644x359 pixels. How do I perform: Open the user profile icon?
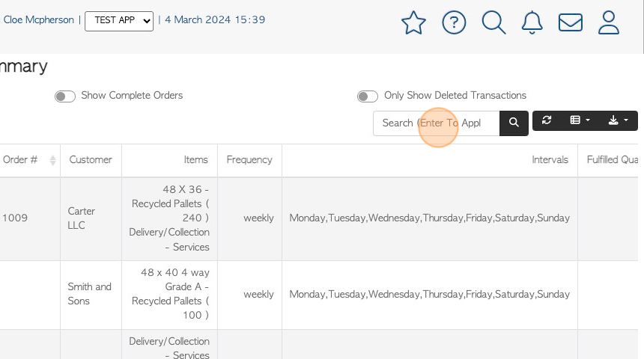click(608, 22)
